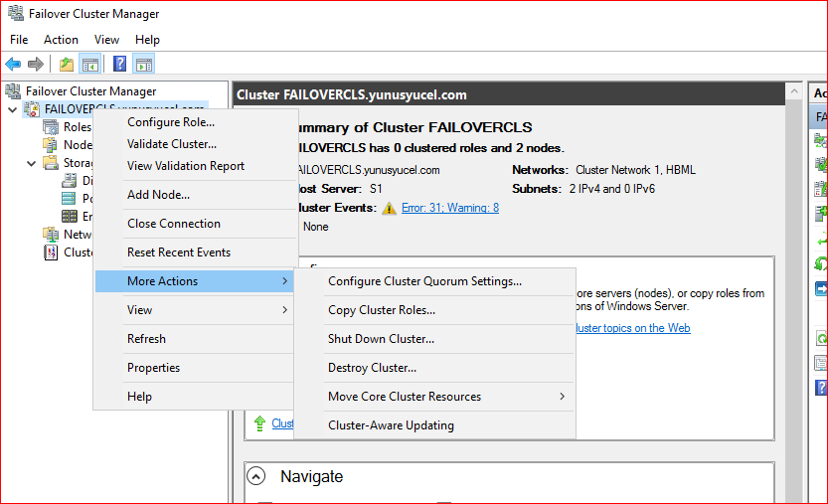The image size is (828, 504).
Task: Collapse the Navigate section chevron
Action: pyautogui.click(x=256, y=476)
